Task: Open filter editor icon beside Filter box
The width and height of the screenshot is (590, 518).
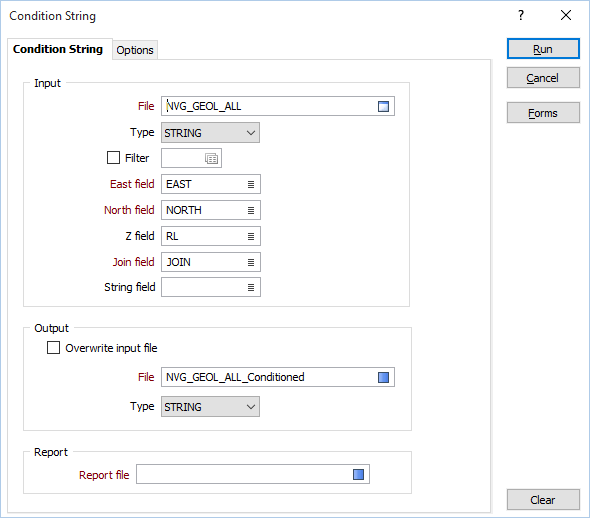Action: tap(211, 158)
